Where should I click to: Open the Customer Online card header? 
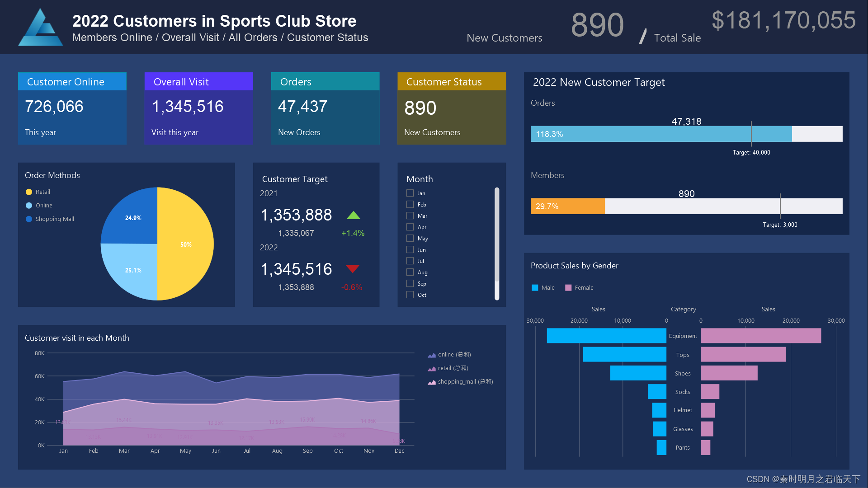click(x=72, y=82)
